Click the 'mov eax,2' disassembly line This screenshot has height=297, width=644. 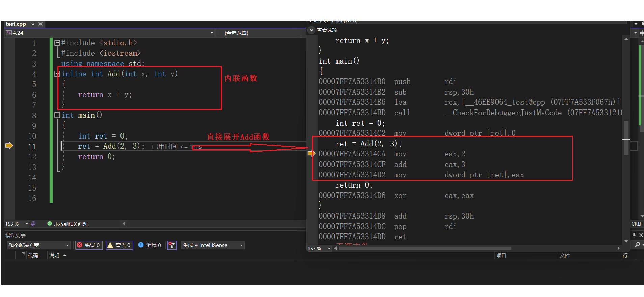click(x=392, y=154)
